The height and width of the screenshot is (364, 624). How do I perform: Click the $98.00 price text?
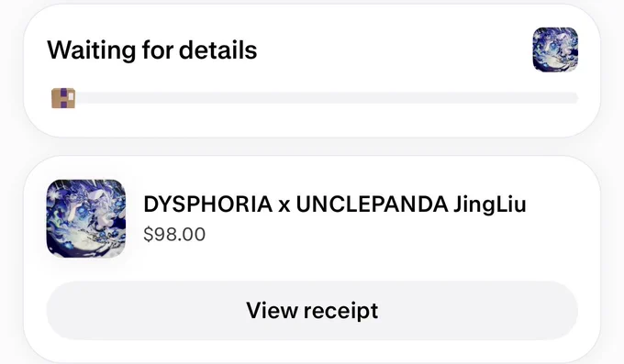tap(174, 235)
